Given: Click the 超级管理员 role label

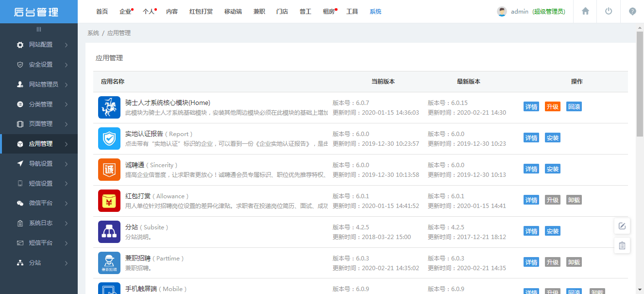Looking at the screenshot, I should 549,12.
